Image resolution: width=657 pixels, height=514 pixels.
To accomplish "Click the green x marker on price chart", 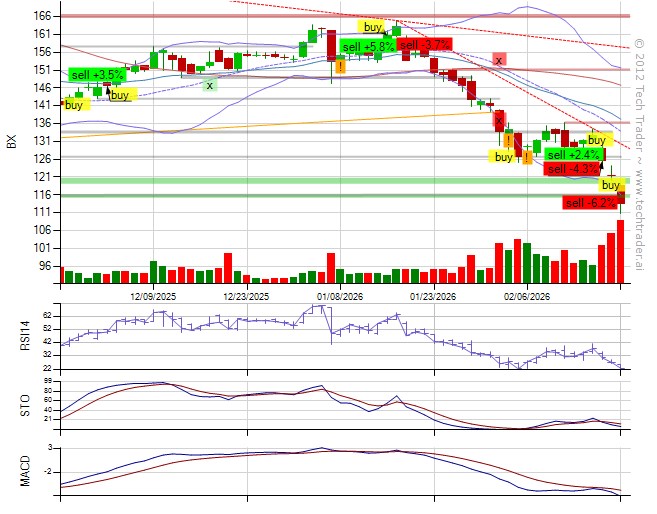I will point(209,85).
